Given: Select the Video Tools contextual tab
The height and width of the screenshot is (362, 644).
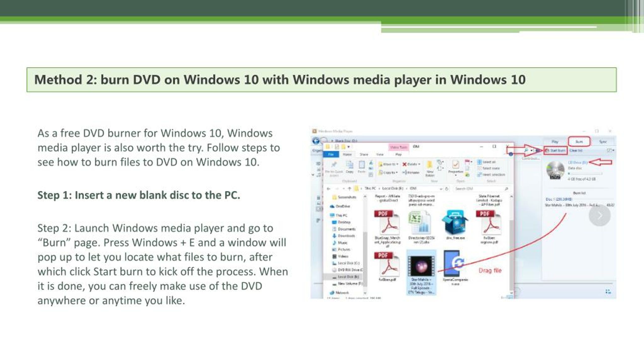Looking at the screenshot, I should [398, 147].
